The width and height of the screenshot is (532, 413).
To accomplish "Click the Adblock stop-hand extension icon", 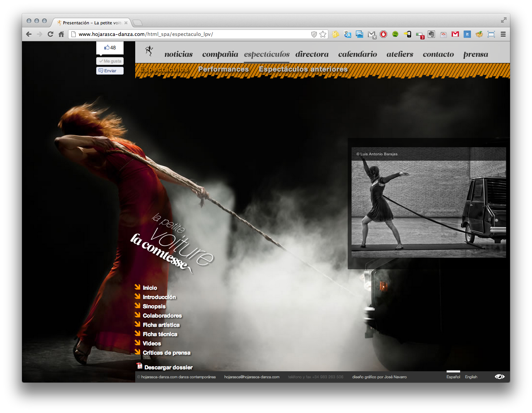I will [x=383, y=34].
